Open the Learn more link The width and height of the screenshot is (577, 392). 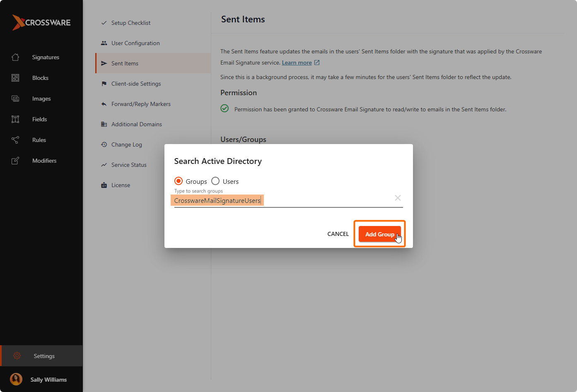coord(297,63)
